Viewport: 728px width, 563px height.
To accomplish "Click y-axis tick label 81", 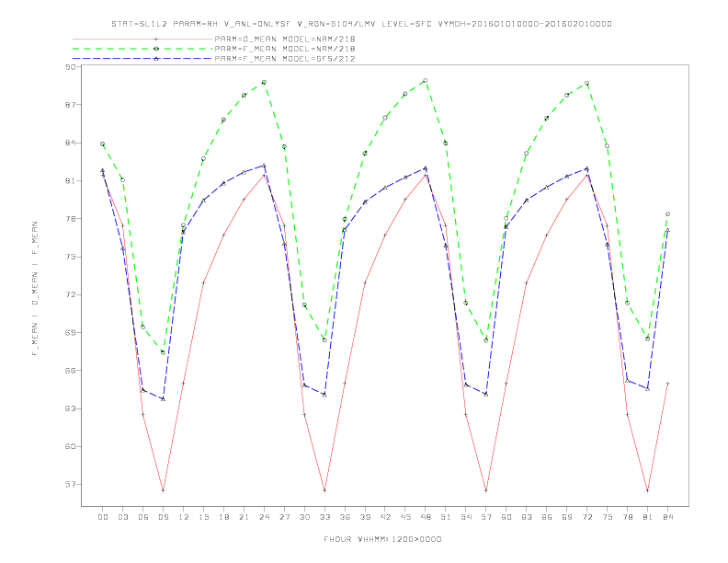I will coord(70,180).
